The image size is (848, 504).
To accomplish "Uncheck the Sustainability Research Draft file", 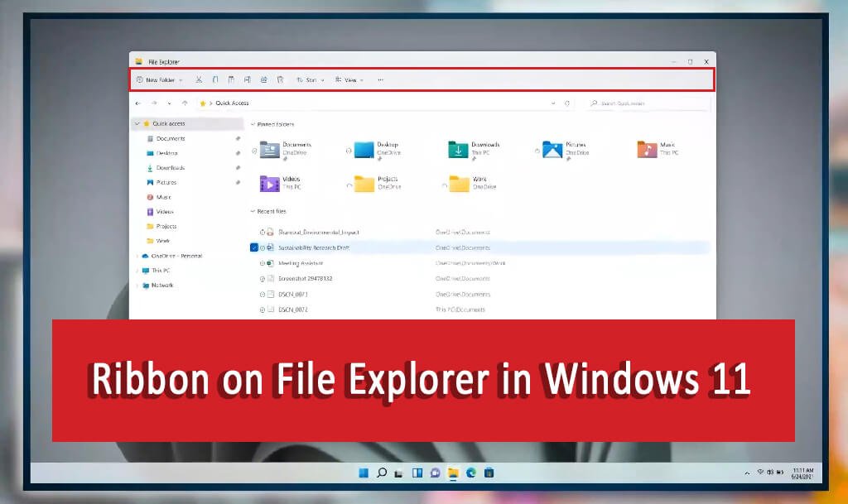I will (x=254, y=247).
